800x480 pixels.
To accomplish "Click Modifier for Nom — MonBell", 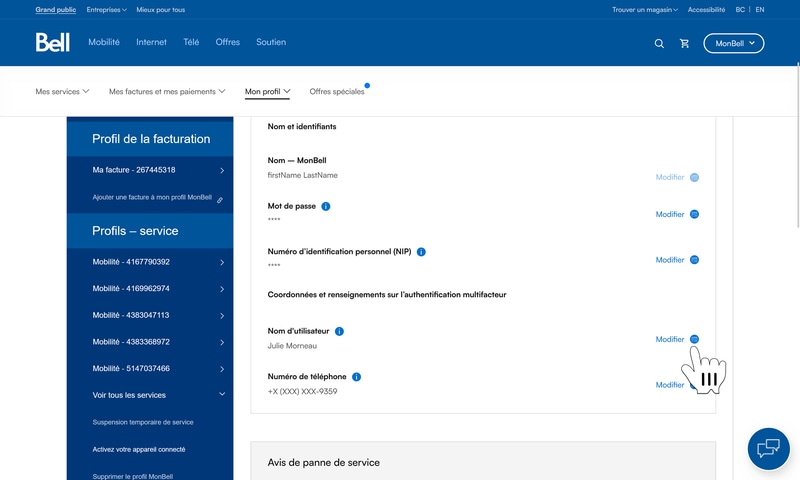I will pyautogui.click(x=670, y=178).
